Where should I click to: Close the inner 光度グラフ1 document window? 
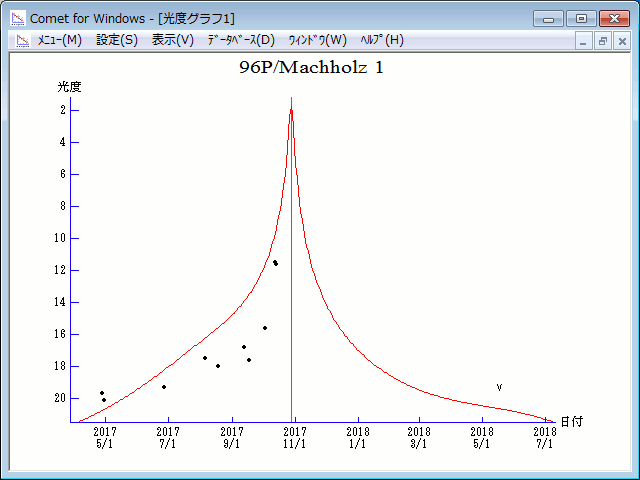(622, 41)
